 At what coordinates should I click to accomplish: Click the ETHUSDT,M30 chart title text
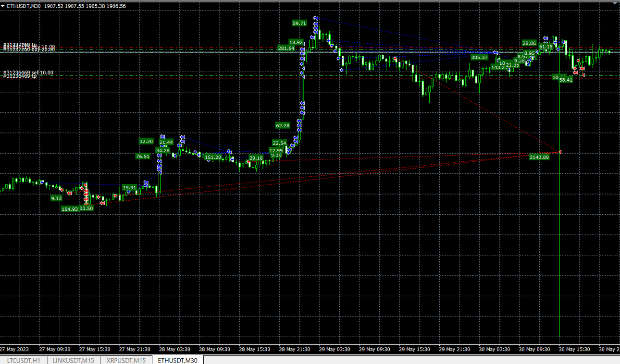[24, 6]
